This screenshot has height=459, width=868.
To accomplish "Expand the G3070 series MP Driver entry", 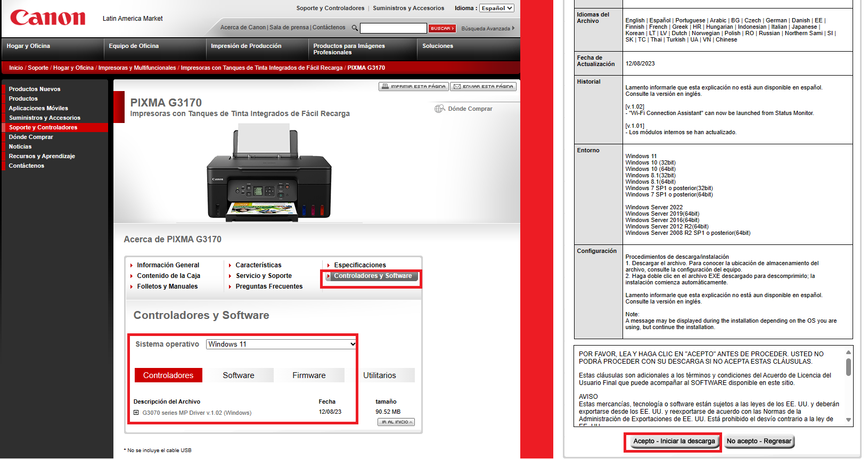I will pyautogui.click(x=136, y=413).
